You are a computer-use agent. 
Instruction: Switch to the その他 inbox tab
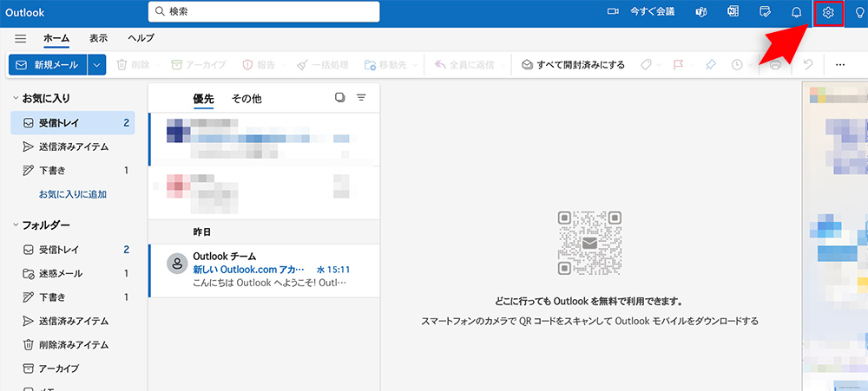point(247,99)
